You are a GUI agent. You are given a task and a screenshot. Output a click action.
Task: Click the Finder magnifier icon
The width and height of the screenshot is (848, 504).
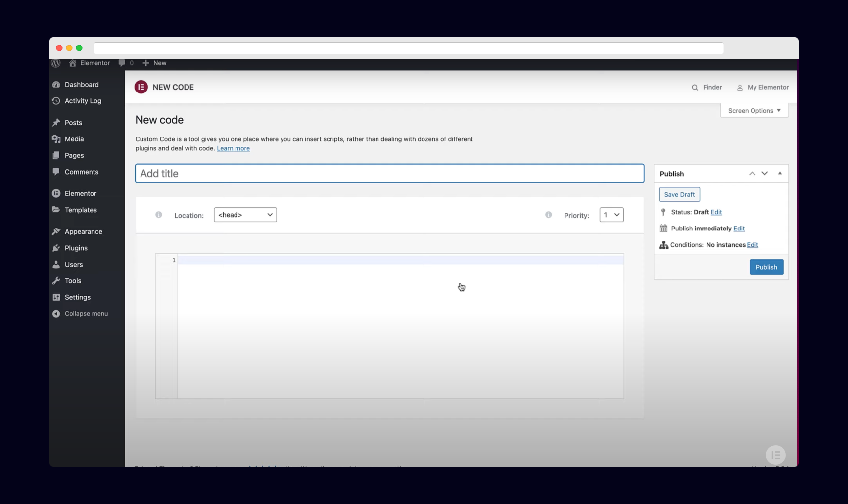point(695,88)
